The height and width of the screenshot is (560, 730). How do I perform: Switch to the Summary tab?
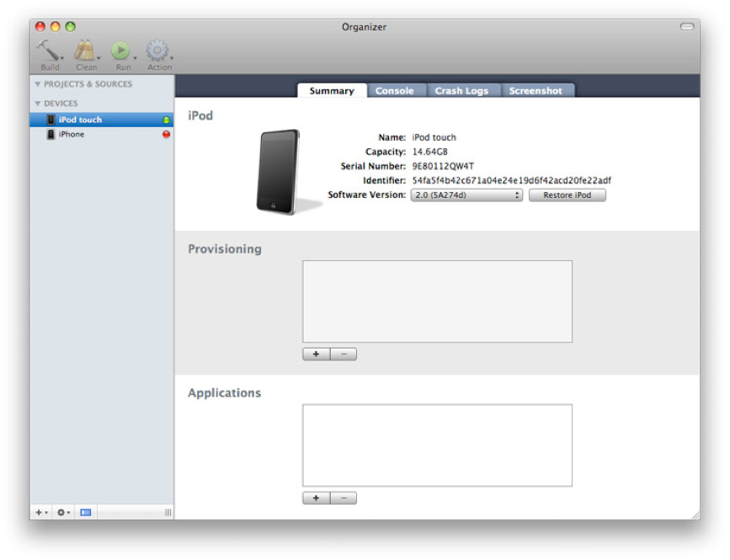[x=332, y=91]
